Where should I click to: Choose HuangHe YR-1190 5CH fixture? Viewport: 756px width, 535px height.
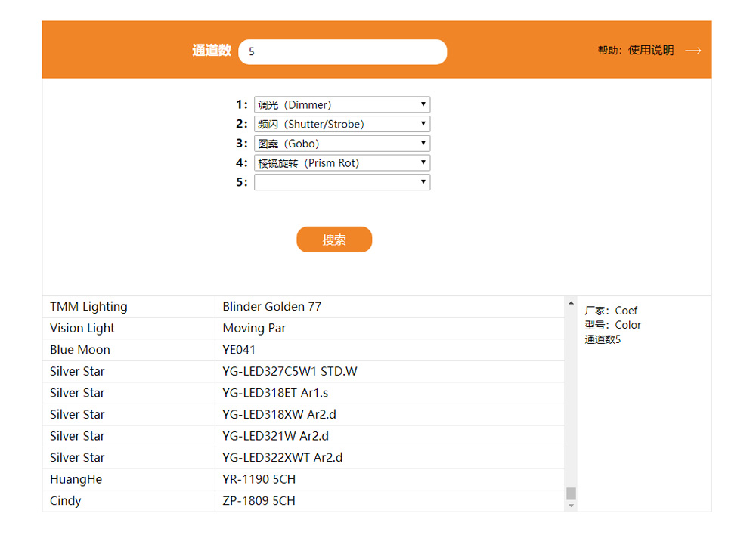(302, 480)
